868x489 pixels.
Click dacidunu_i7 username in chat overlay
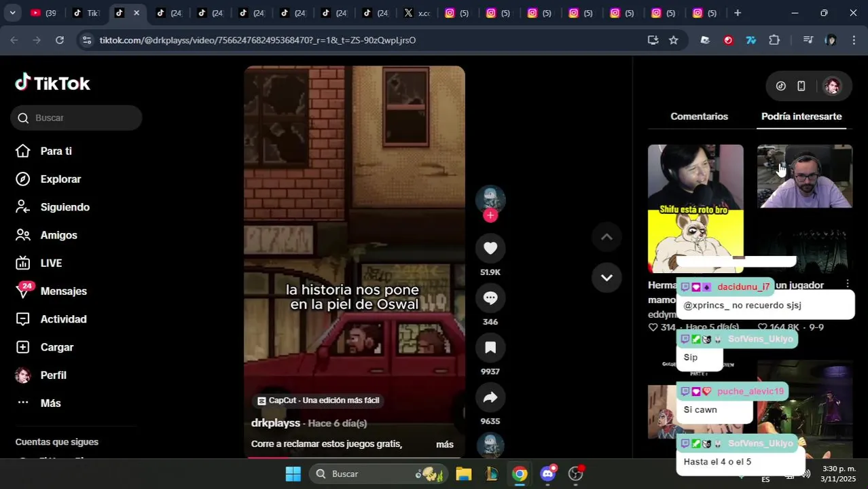pos(743,287)
